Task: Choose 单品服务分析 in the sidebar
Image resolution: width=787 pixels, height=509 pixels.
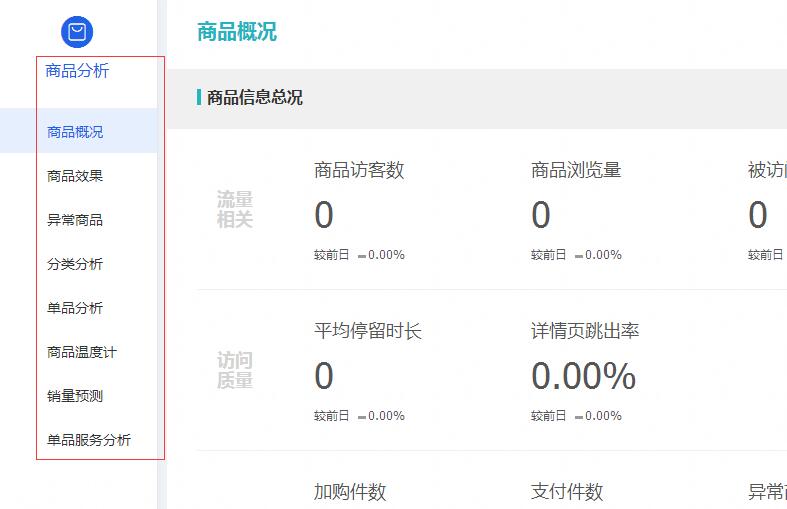Action: [x=89, y=440]
